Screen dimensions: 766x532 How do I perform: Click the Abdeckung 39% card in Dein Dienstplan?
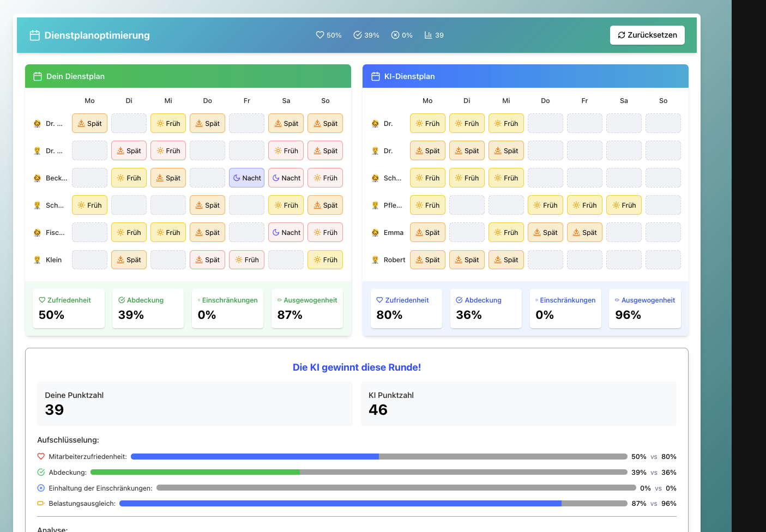148,309
